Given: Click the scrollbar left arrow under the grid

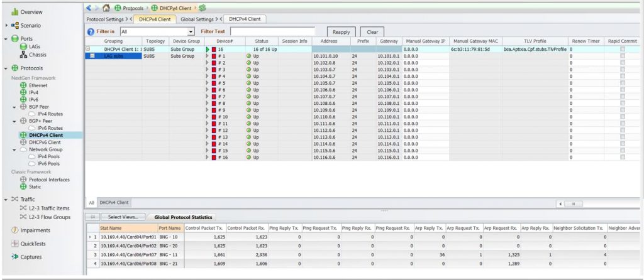Looking at the screenshot, I should click(x=560, y=204).
